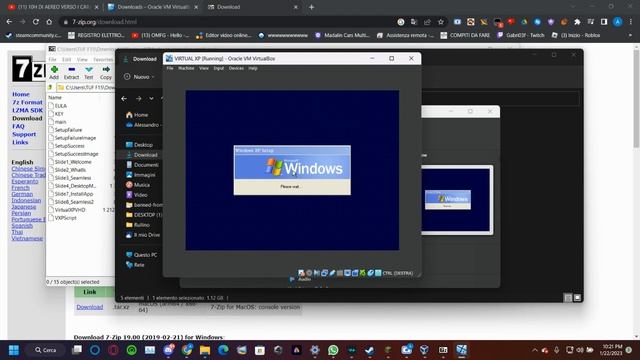Viewport: 640px width, 360px height.
Task: Open Editor video online bookmark
Action: (x=224, y=36)
